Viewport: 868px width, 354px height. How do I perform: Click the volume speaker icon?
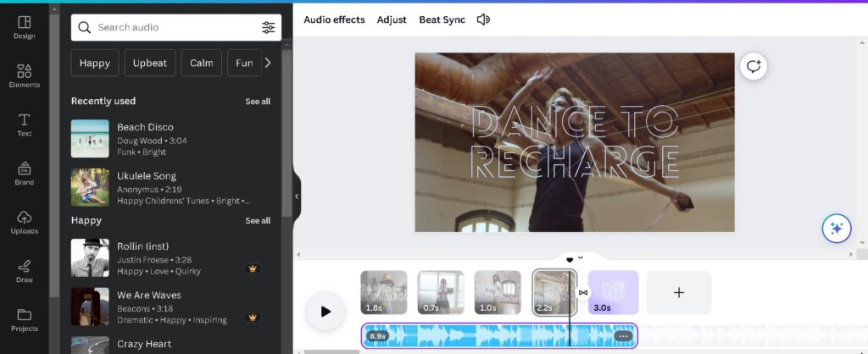point(483,19)
